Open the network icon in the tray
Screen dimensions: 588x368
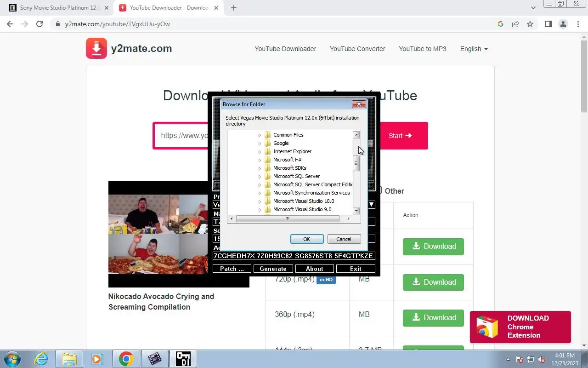point(531,359)
